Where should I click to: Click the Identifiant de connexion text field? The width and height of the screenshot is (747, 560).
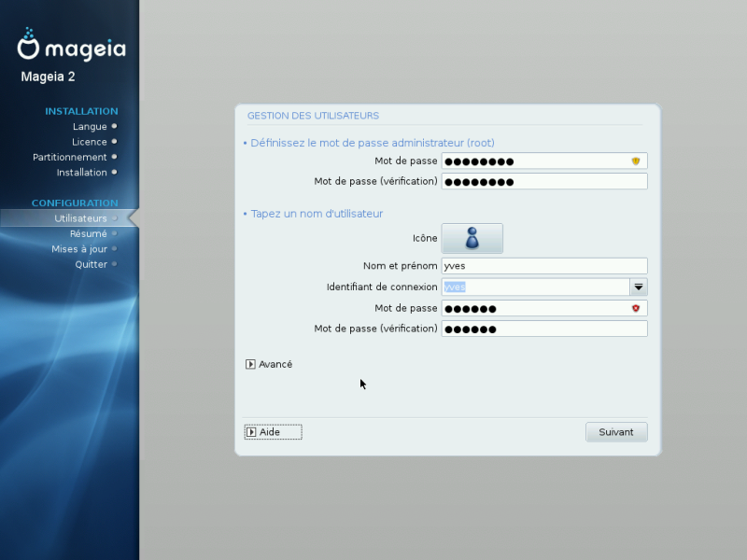tap(535, 287)
